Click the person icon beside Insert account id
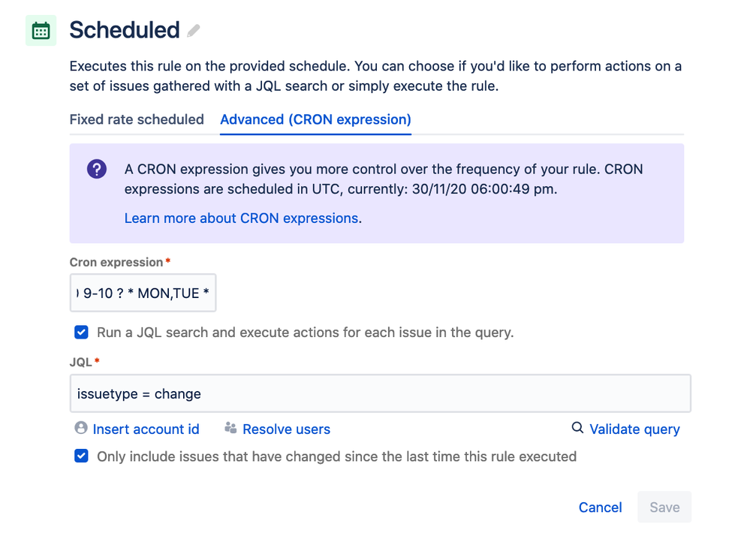The height and width of the screenshot is (560, 750). [x=80, y=429]
